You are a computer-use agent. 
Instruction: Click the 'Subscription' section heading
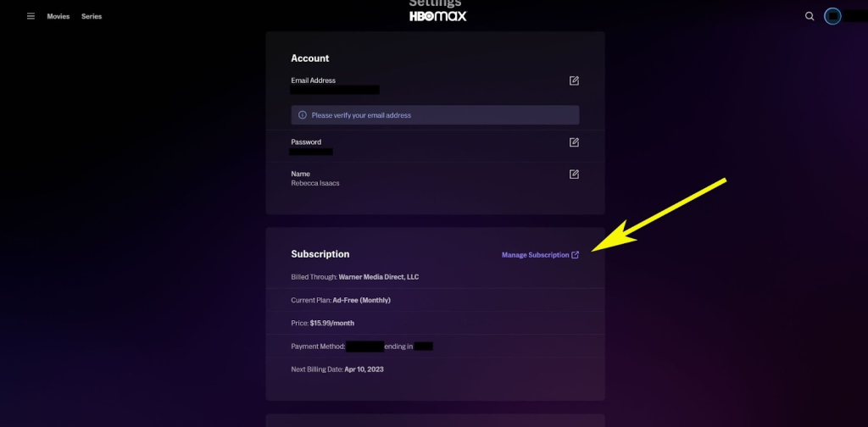point(320,254)
